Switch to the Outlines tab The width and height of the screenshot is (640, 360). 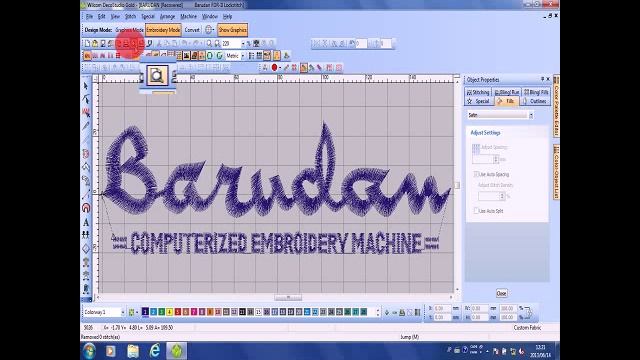point(534,101)
